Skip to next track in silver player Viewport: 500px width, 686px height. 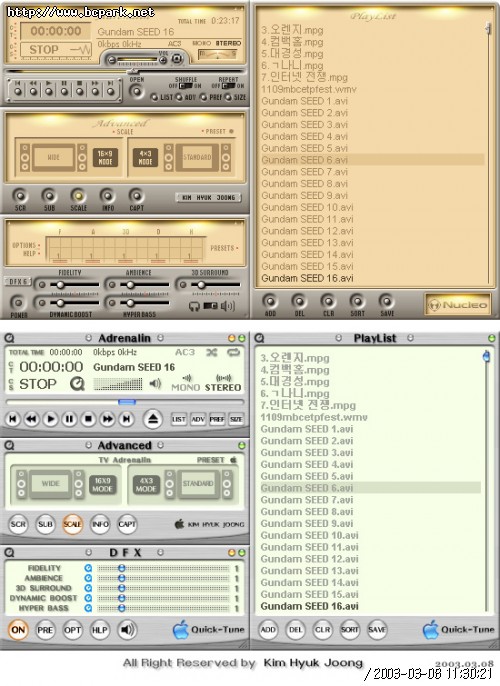[x=126, y=419]
